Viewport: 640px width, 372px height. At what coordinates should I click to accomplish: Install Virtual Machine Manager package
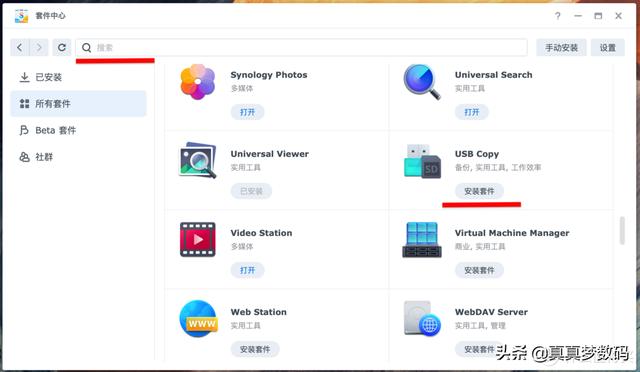[479, 270]
